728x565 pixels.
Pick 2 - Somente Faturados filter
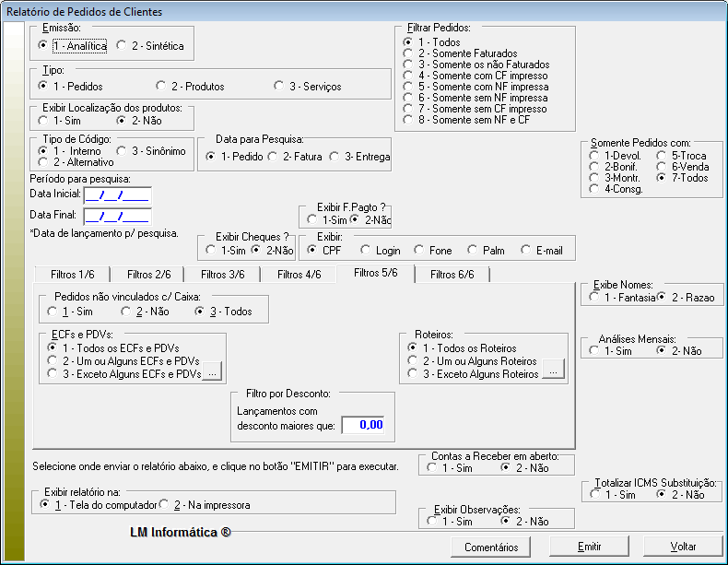pyautogui.click(x=408, y=54)
